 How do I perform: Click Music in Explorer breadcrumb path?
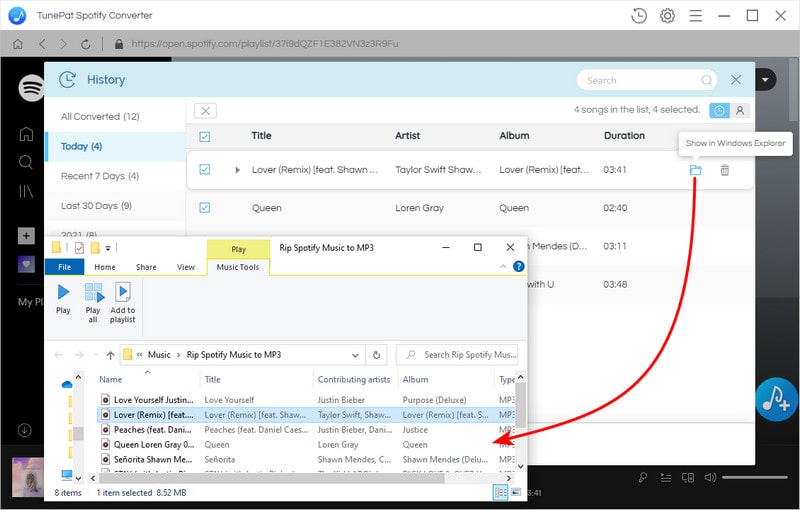pos(159,355)
